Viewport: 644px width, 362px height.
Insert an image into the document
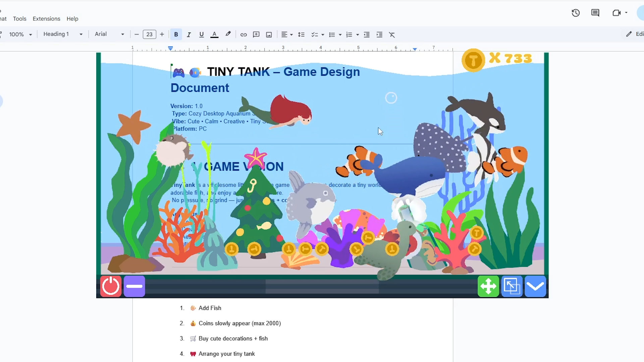[x=269, y=35]
